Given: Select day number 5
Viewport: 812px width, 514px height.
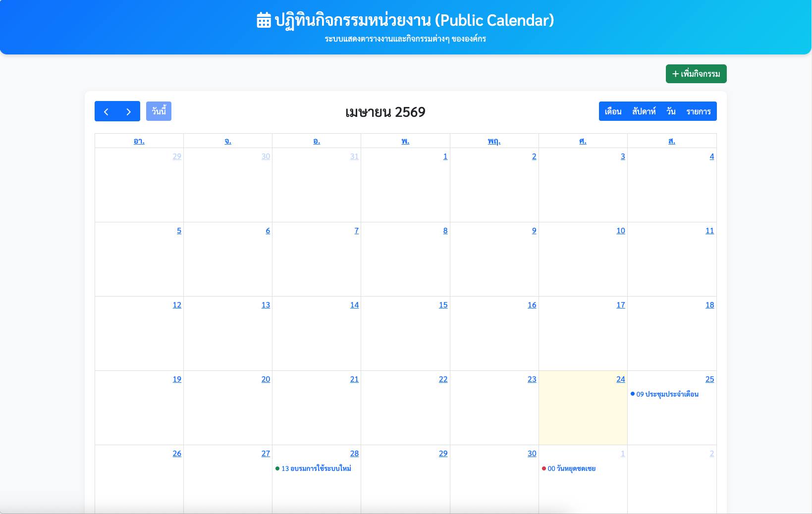Looking at the screenshot, I should coord(179,231).
